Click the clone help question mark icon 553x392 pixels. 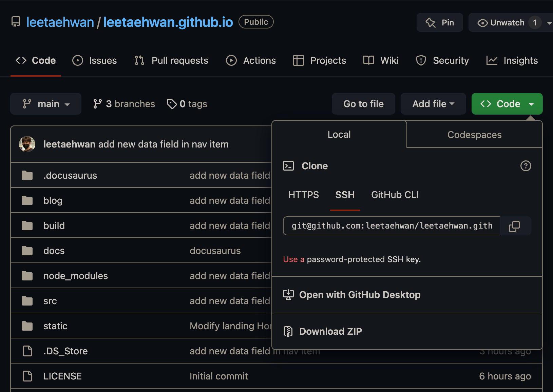tap(526, 166)
